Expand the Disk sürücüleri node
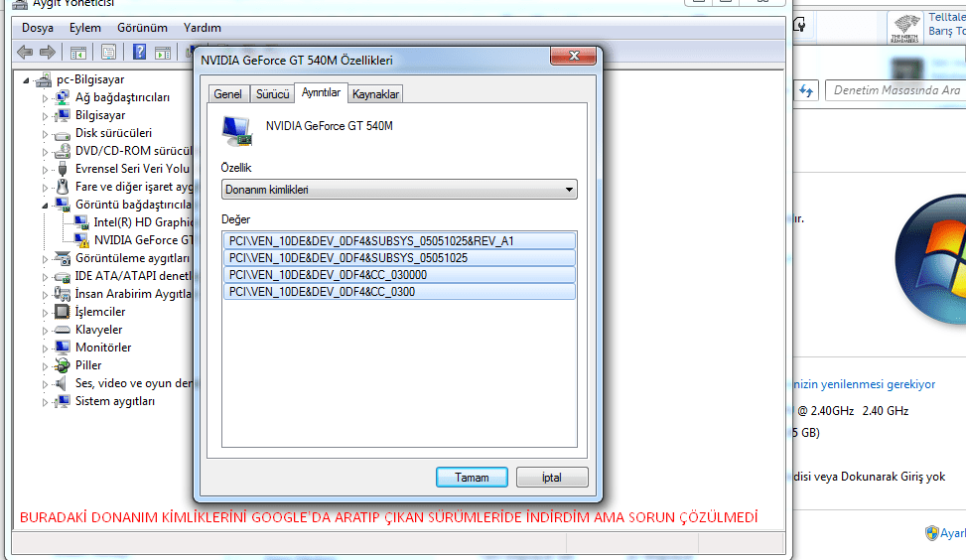The image size is (966, 560). coord(45,134)
